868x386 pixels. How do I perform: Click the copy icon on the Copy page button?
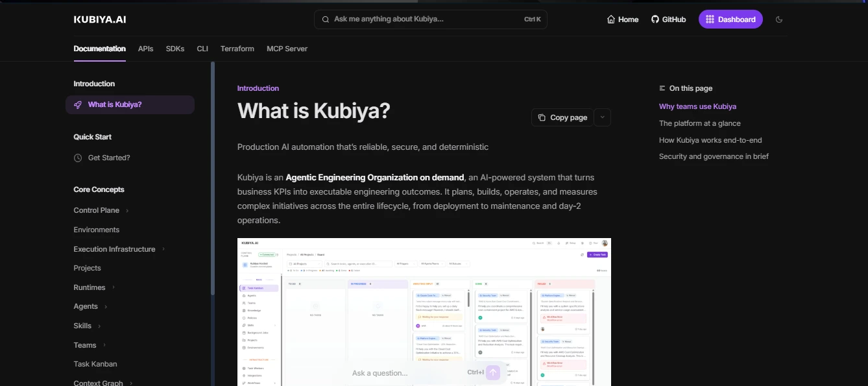tap(542, 117)
